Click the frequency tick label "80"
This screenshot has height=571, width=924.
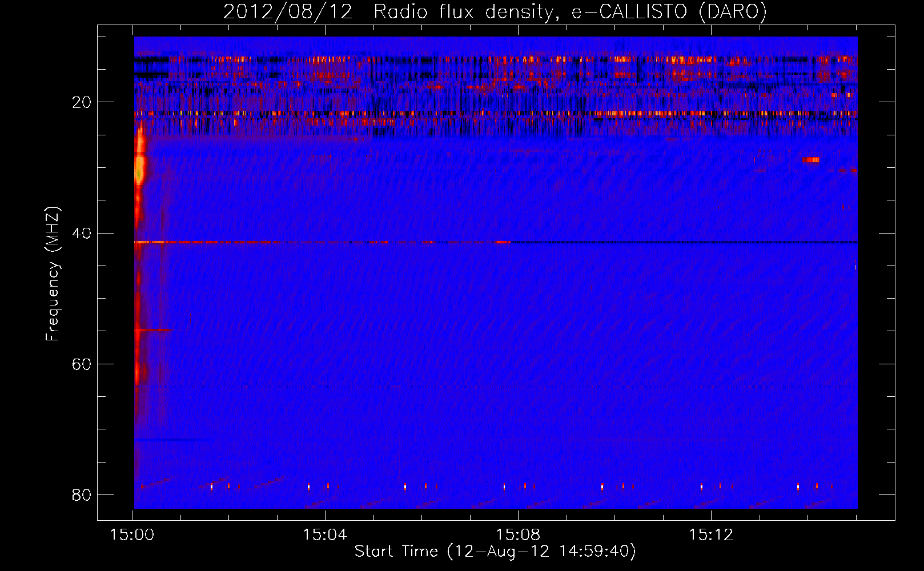pyautogui.click(x=81, y=494)
